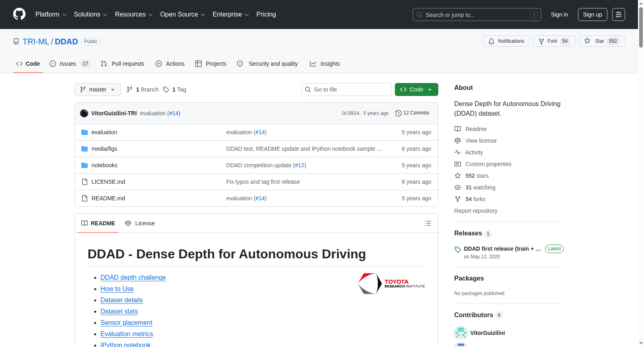The image size is (644, 347).
Task: Click the Sign in link
Action: tap(559, 15)
